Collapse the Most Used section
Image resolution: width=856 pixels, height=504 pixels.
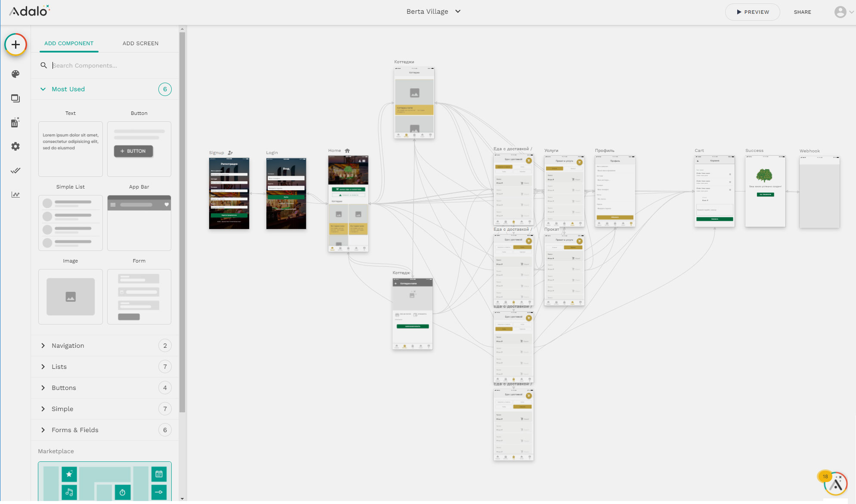pos(43,89)
